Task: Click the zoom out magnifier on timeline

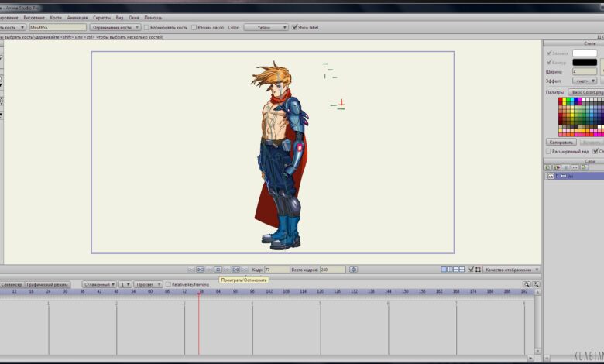Action: click(x=527, y=284)
